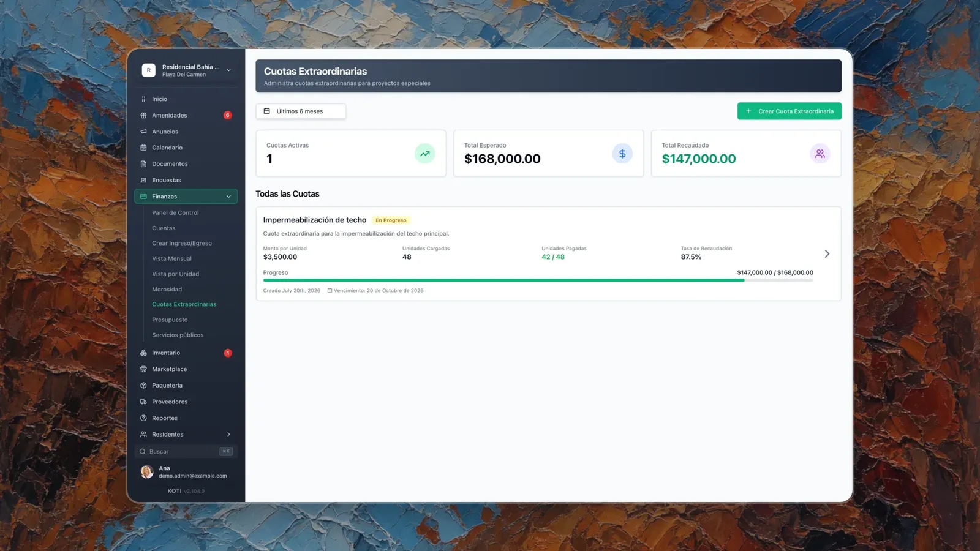Click the Calendario sidebar icon
The width and height of the screenshot is (980, 551).
[143, 148]
